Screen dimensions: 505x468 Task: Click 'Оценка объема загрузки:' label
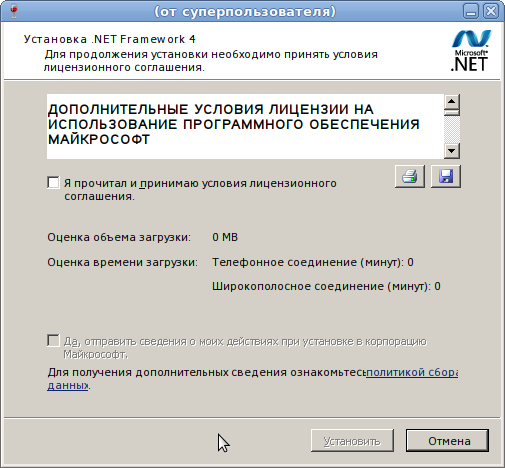coord(119,237)
